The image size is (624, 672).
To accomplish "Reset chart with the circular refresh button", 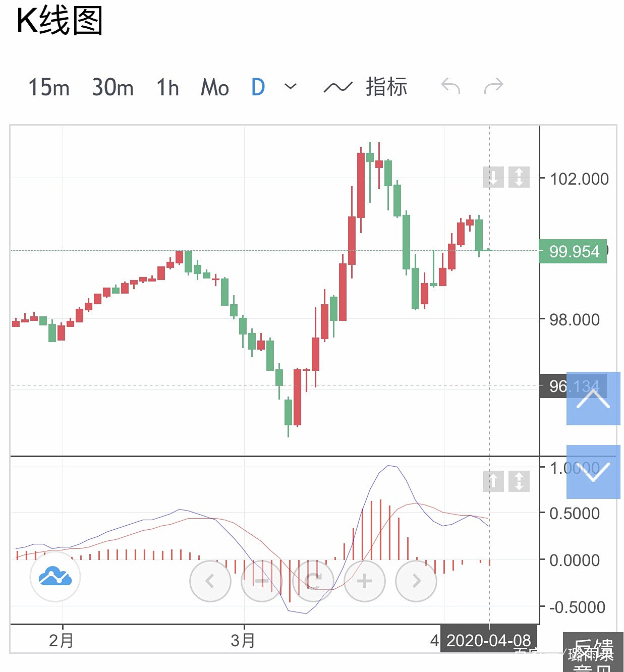I will click(313, 581).
